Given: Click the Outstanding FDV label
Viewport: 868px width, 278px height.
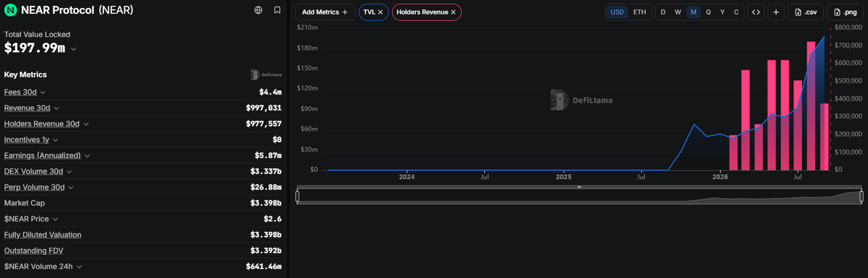Looking at the screenshot, I should pyautogui.click(x=34, y=251).
